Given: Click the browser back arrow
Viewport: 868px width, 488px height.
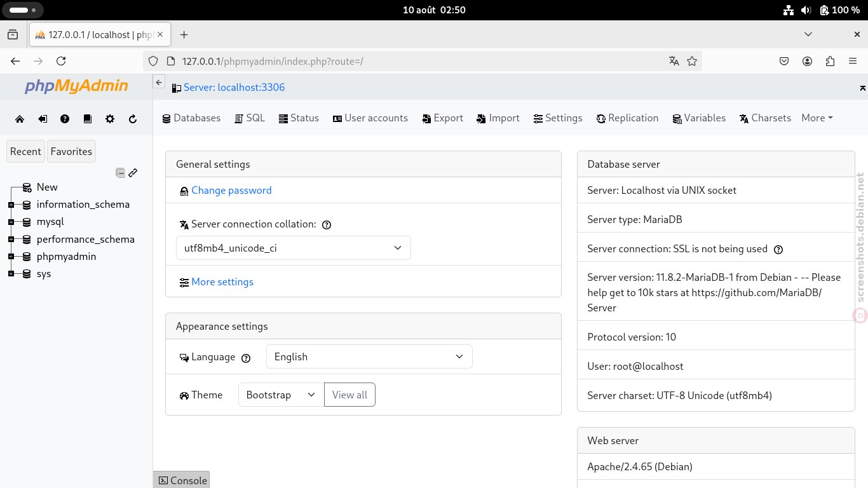Looking at the screenshot, I should pos(15,61).
